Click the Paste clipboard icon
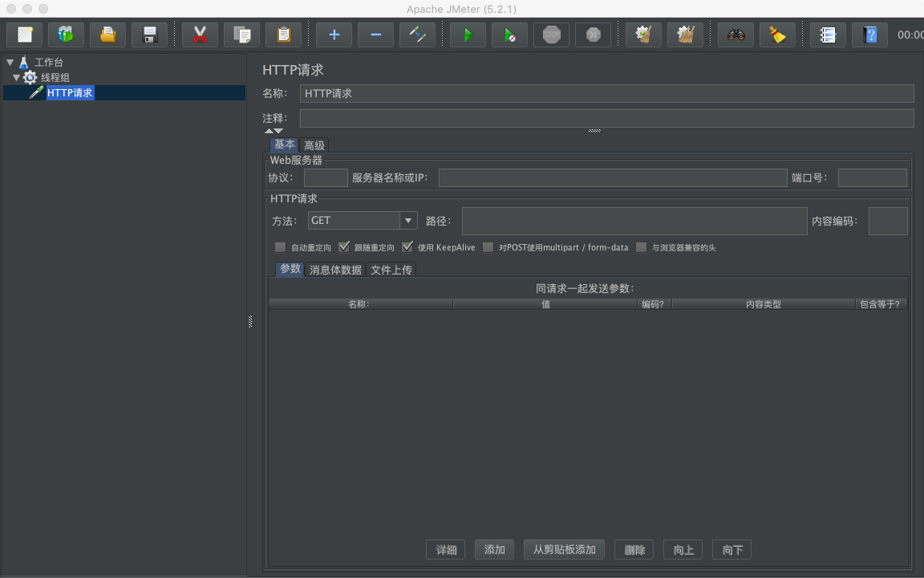The width and height of the screenshot is (924, 578). click(283, 35)
